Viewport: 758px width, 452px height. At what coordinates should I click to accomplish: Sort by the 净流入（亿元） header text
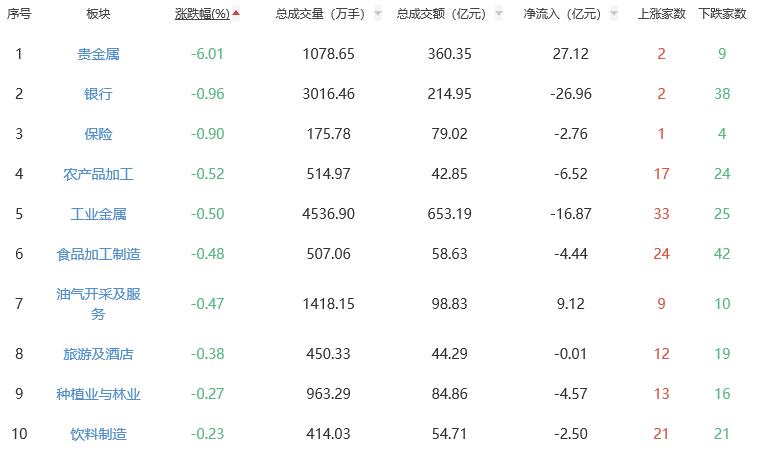tap(562, 14)
